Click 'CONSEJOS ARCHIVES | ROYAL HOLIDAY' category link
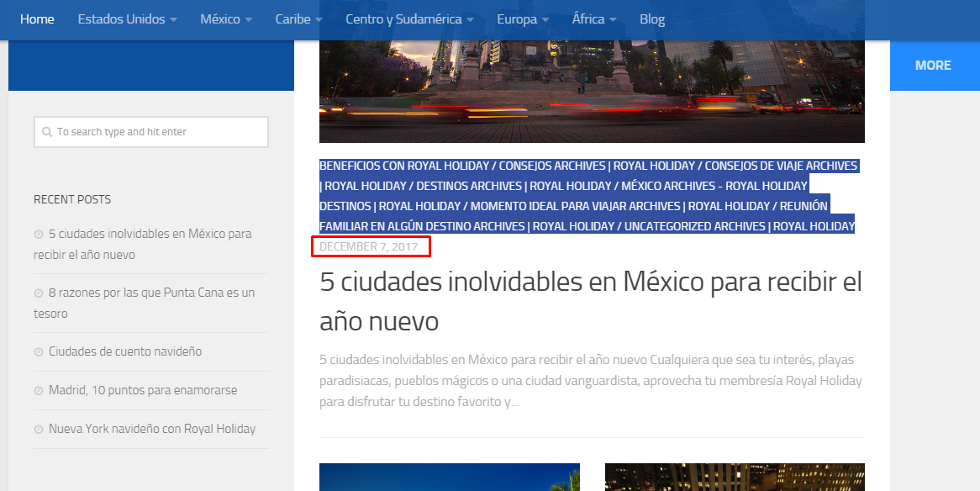 597,166
